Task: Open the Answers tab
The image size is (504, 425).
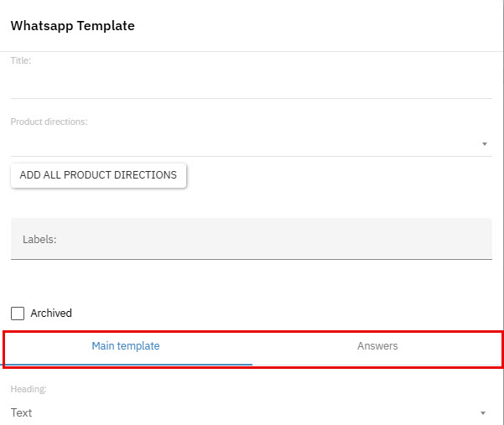Action: 377,345
